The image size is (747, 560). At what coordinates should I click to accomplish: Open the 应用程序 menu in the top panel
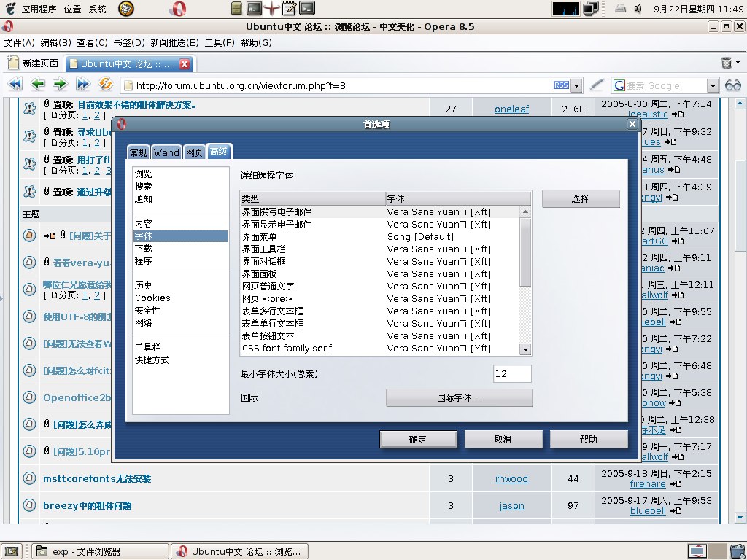point(39,9)
